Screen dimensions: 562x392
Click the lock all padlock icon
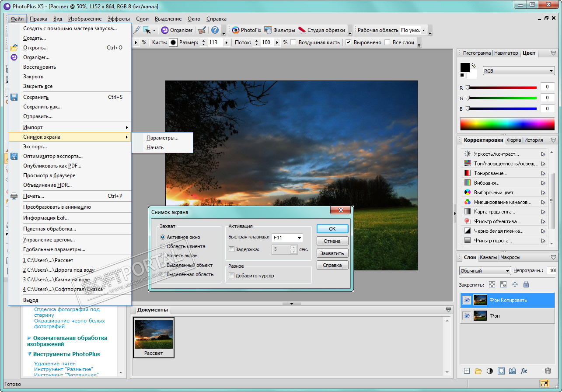point(526,284)
